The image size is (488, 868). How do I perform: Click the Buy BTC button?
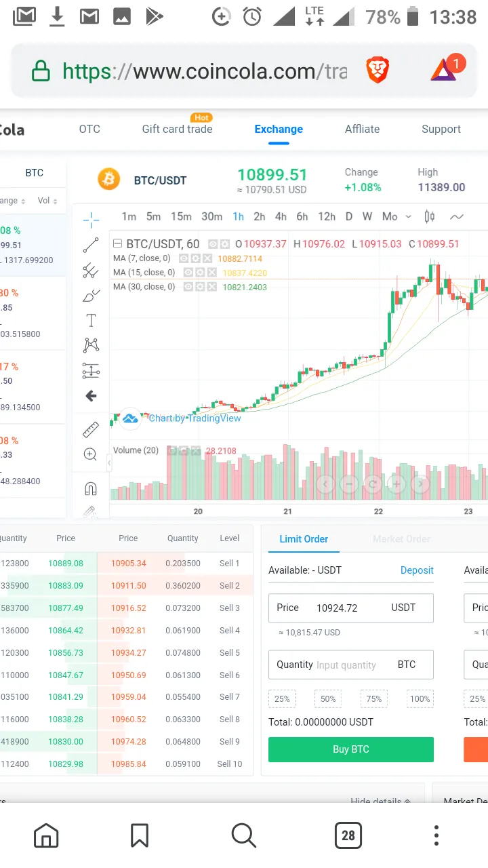point(351,749)
